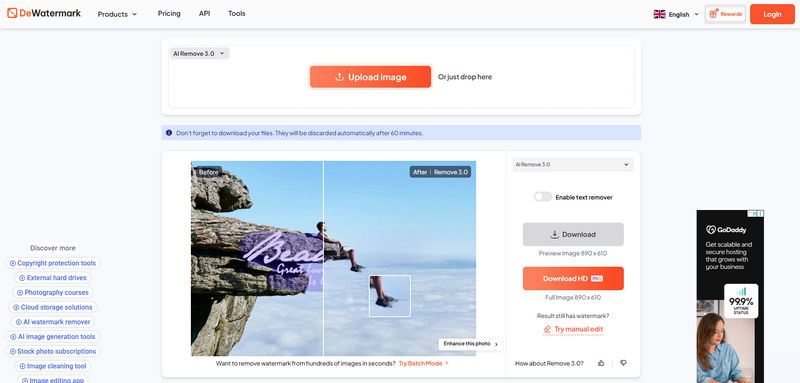Click the DeWatermark logo

point(44,13)
